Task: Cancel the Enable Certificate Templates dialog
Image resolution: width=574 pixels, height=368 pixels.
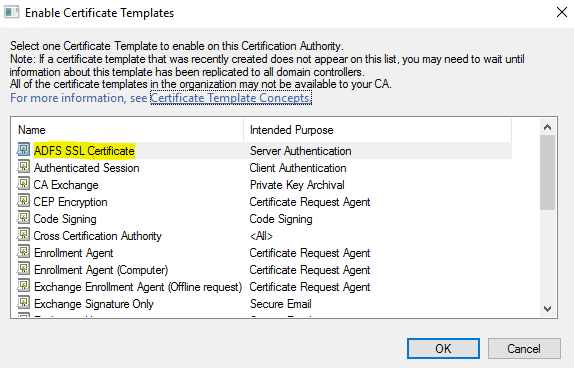Action: 524,348
